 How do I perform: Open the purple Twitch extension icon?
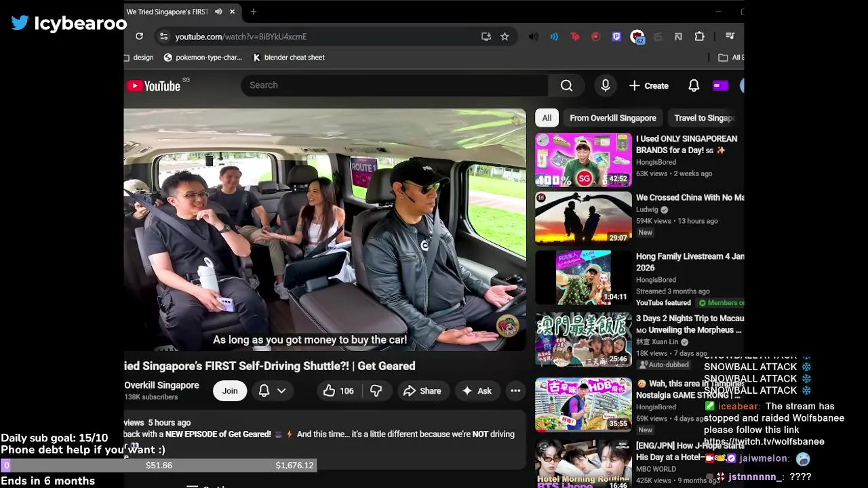coord(616,37)
